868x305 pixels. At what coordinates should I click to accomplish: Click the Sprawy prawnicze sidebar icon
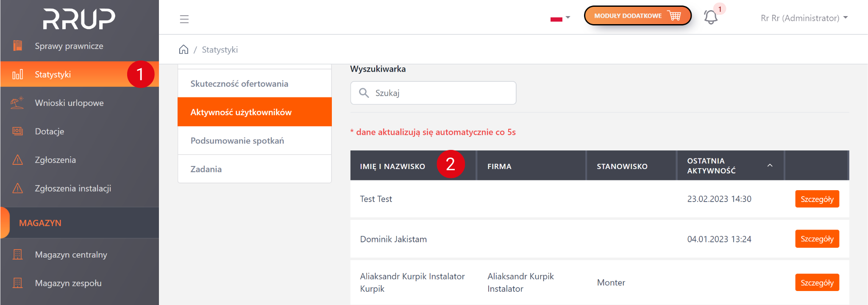pyautogui.click(x=17, y=46)
